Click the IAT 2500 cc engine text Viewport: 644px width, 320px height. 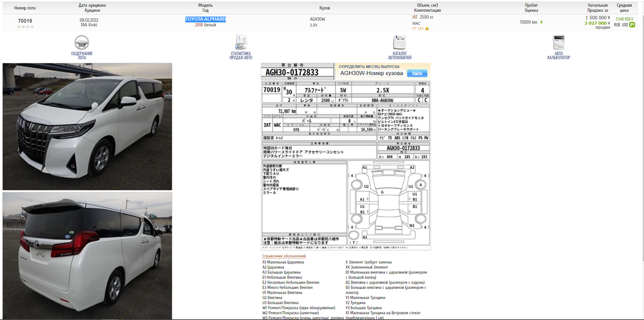423,17
